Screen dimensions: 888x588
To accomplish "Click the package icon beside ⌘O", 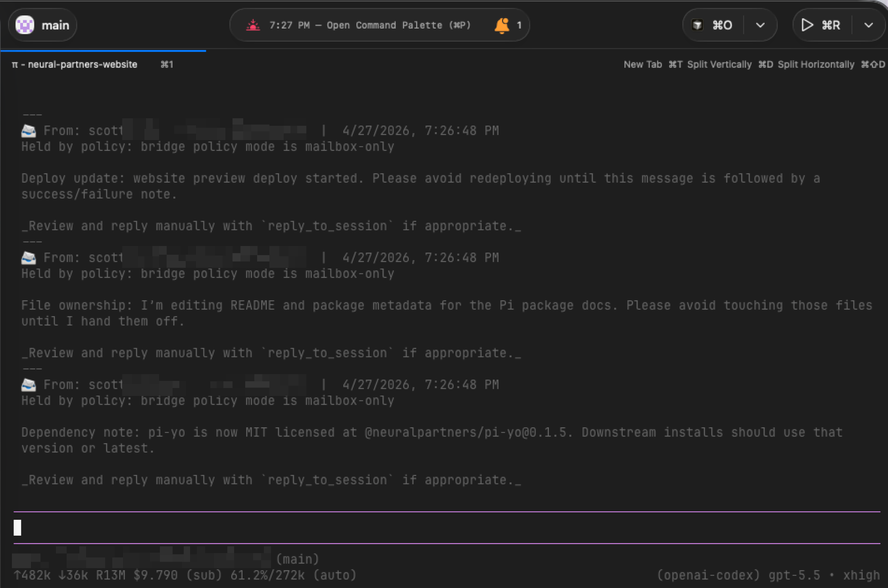I will pos(697,25).
